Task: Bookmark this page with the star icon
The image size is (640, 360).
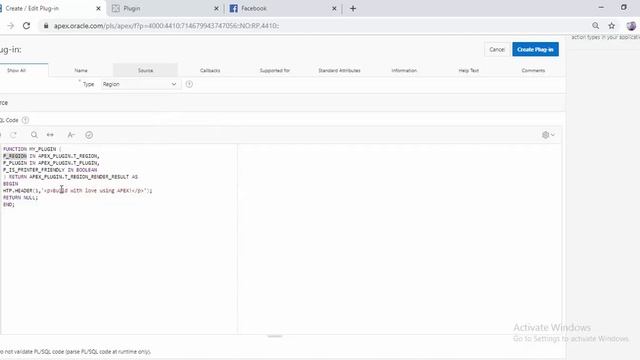Action: point(611,26)
